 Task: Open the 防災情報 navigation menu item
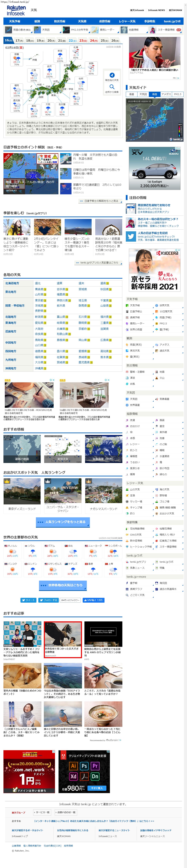coord(60,21)
